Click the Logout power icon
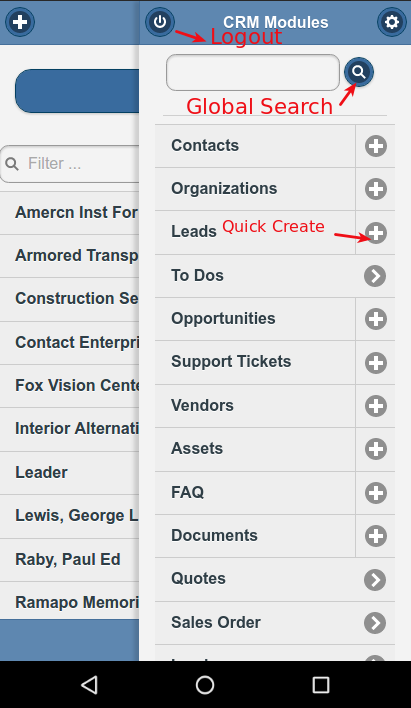The width and height of the screenshot is (411, 708). (160, 22)
